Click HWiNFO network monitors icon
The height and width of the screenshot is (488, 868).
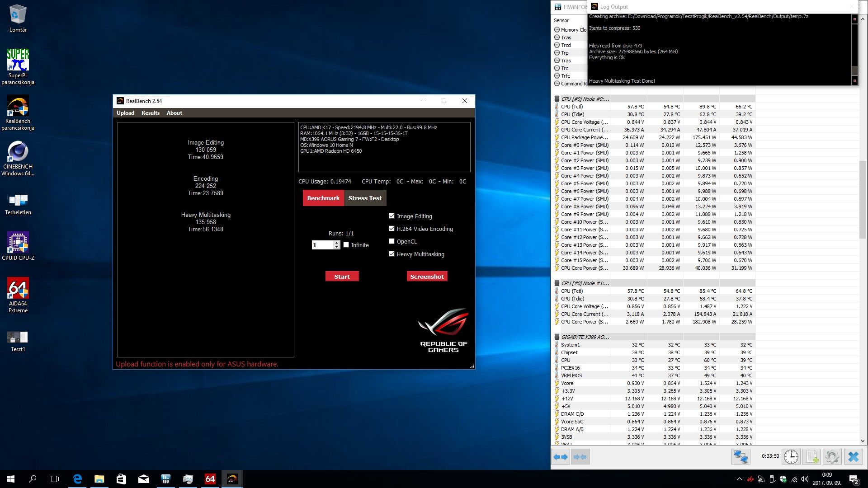[x=741, y=457]
